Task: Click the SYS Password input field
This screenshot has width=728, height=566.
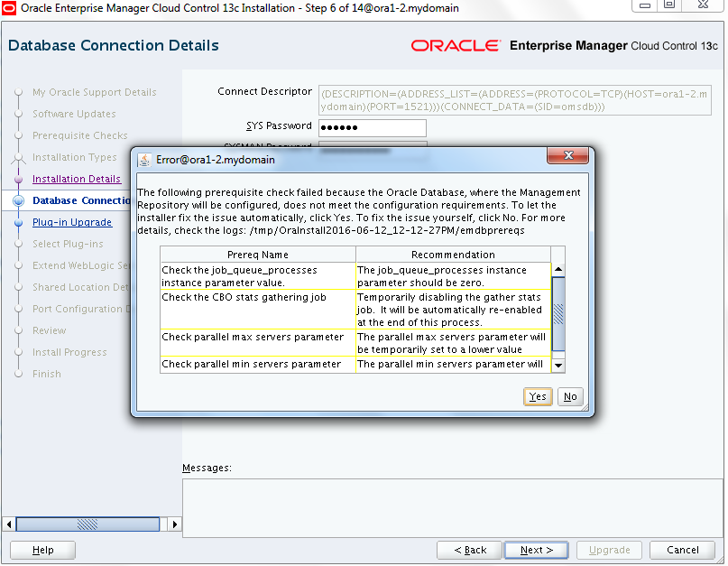Action: [372, 127]
